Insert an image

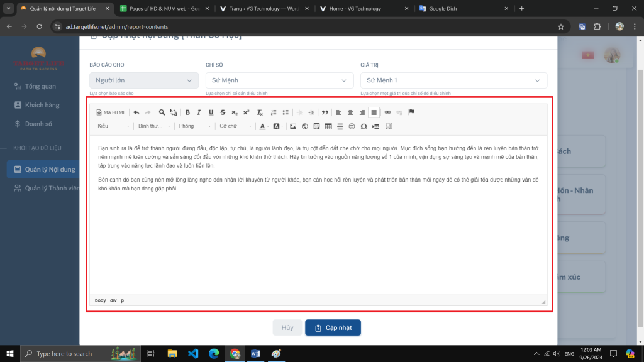tap(293, 126)
